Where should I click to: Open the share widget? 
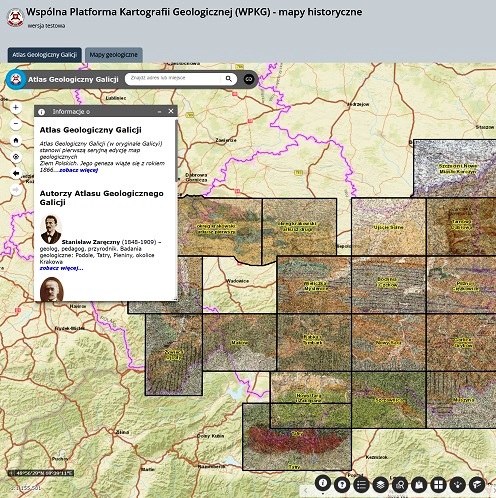pos(458,484)
